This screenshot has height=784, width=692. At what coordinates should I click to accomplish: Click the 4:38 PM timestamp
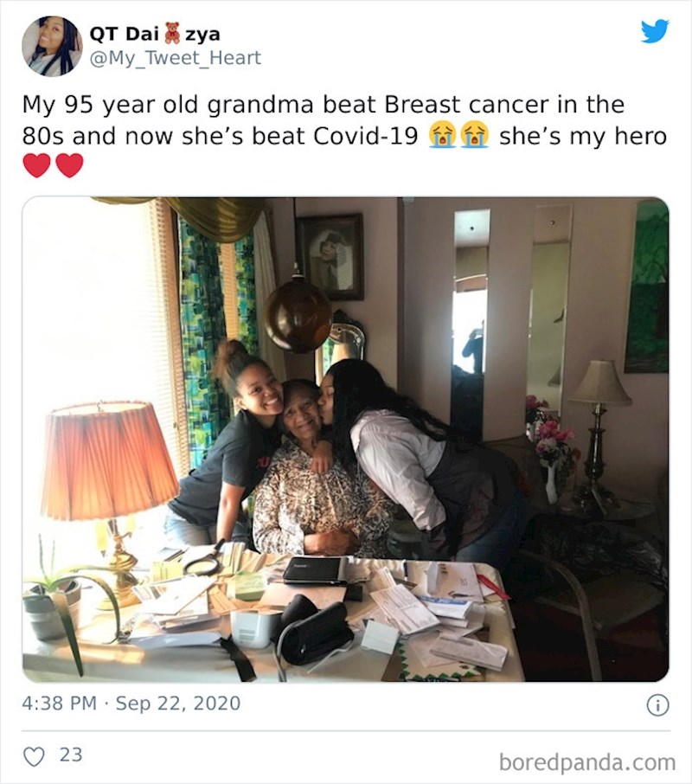click(x=59, y=704)
